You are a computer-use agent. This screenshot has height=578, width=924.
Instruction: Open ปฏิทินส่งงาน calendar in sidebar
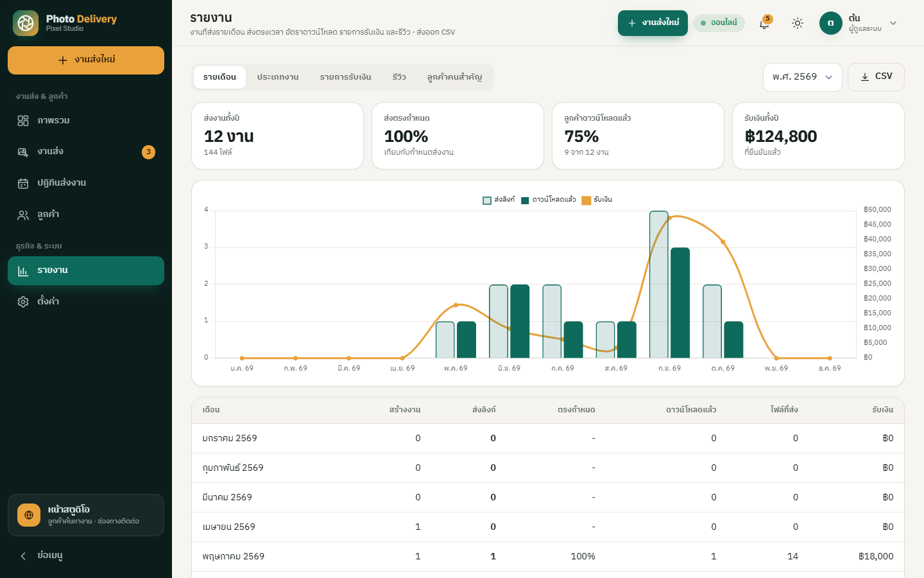tap(86, 183)
